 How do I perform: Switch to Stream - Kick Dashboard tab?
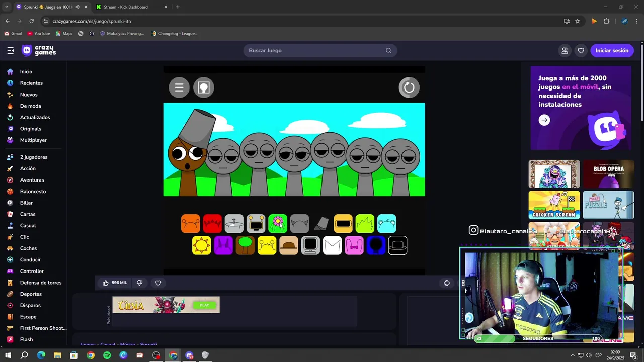point(131,7)
